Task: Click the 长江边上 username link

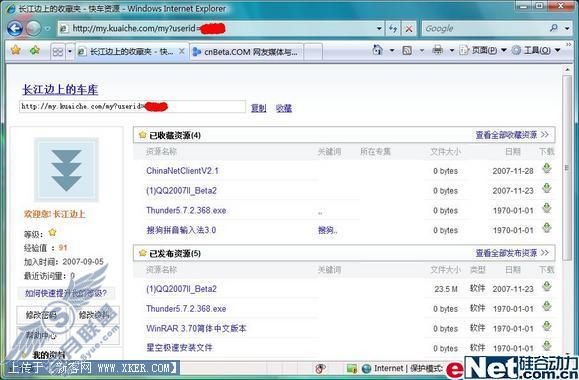Action: point(69,214)
